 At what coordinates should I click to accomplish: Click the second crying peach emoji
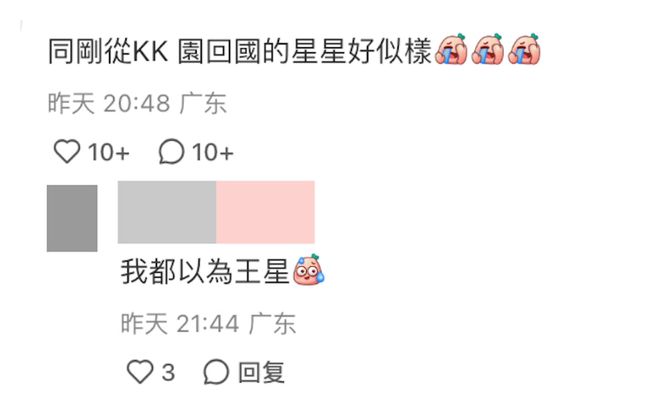tap(487, 49)
